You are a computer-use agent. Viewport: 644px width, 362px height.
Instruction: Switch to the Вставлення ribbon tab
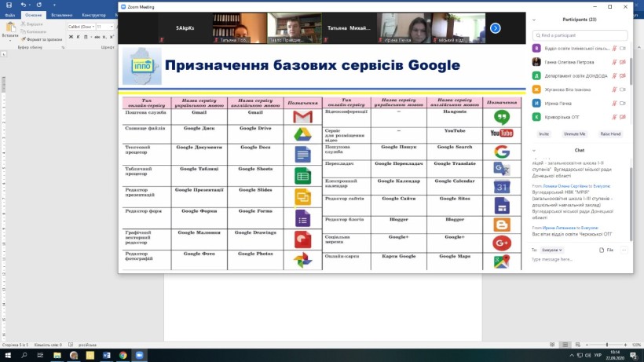point(61,15)
